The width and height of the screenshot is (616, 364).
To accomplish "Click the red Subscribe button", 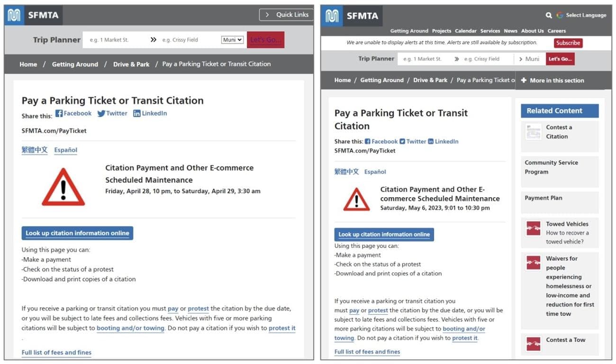I will (568, 43).
